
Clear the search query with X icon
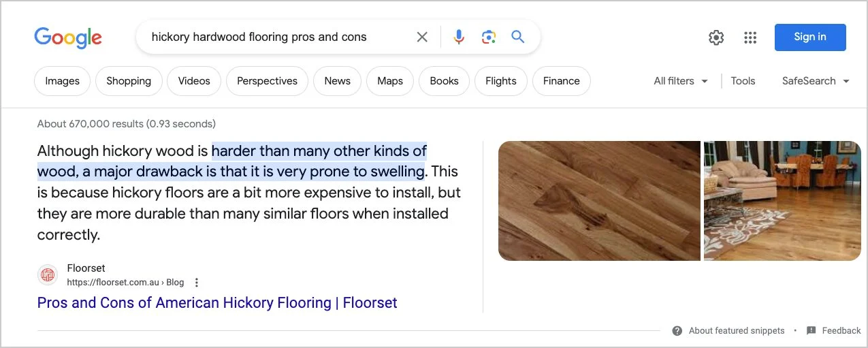422,37
